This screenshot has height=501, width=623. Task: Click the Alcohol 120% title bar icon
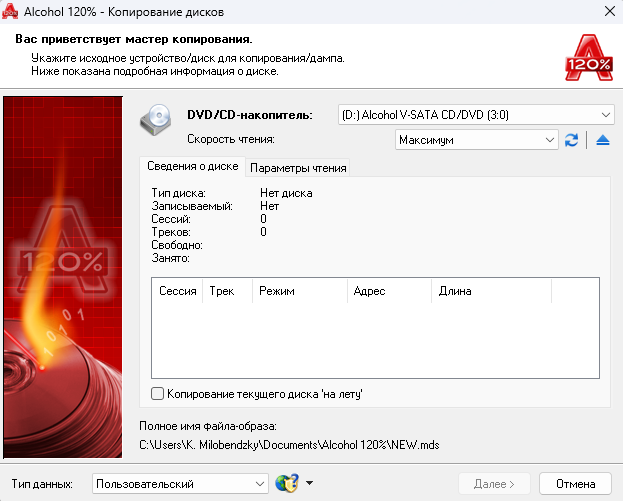(x=10, y=11)
